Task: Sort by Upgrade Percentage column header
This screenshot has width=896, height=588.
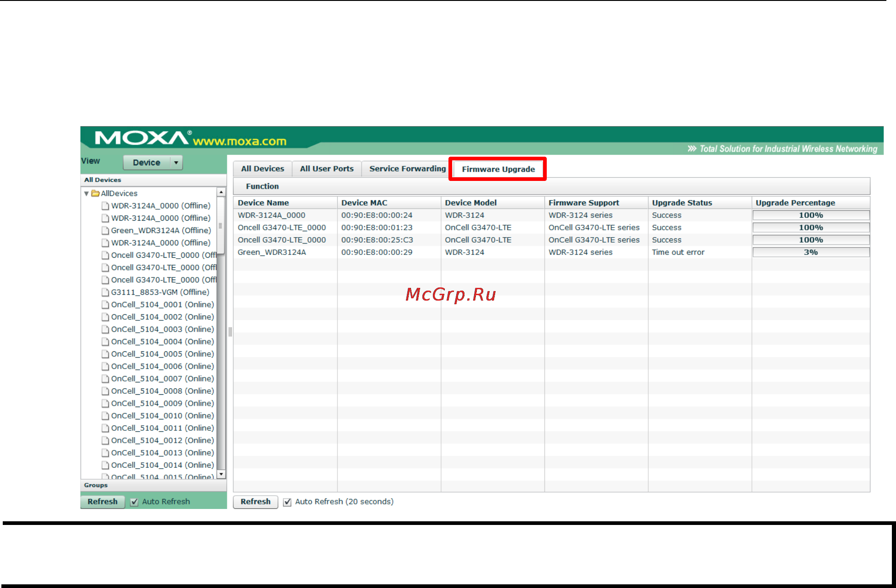Action: pyautogui.click(x=811, y=203)
